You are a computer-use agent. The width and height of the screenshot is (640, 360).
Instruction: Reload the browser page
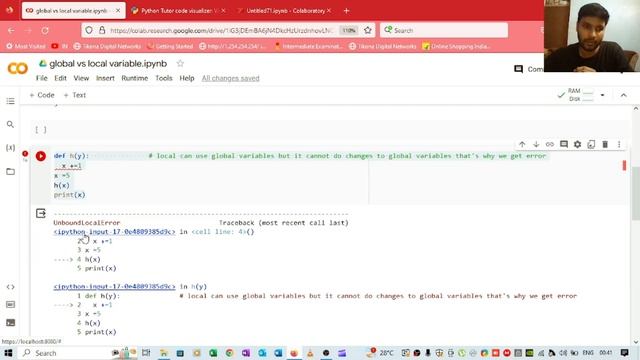pyautogui.click(x=45, y=31)
